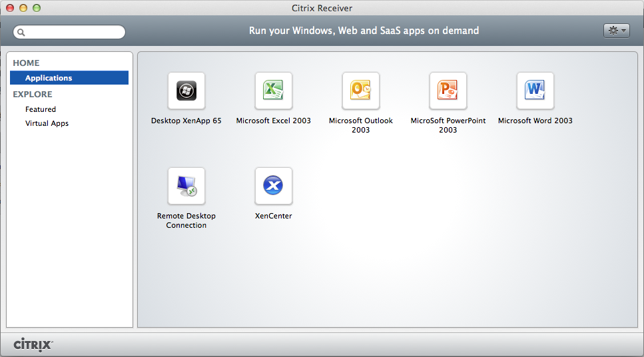Launch the XenCenter app icon

coord(274,186)
